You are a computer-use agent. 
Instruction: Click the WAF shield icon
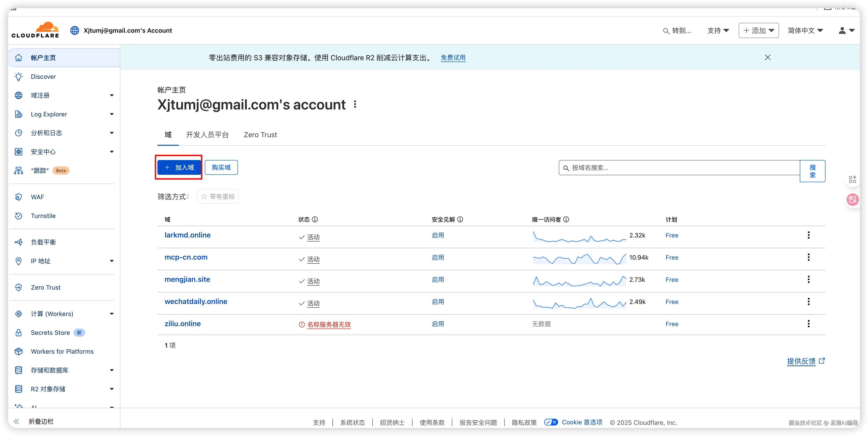point(19,197)
